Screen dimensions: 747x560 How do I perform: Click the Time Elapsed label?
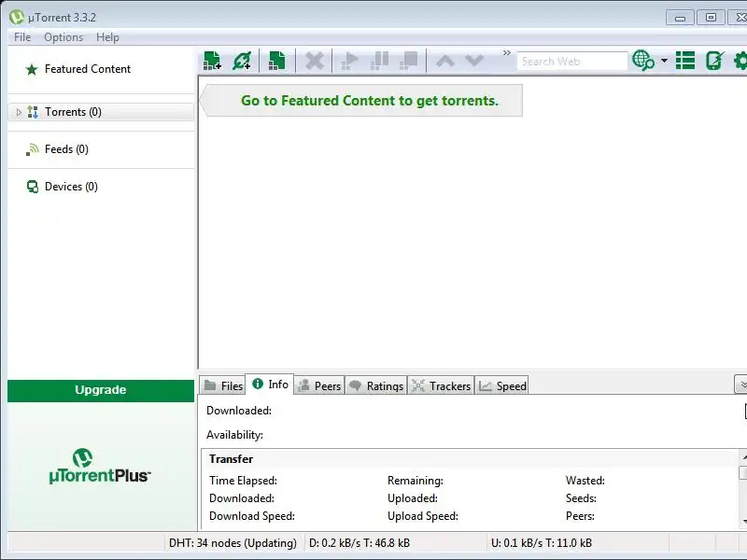click(243, 481)
